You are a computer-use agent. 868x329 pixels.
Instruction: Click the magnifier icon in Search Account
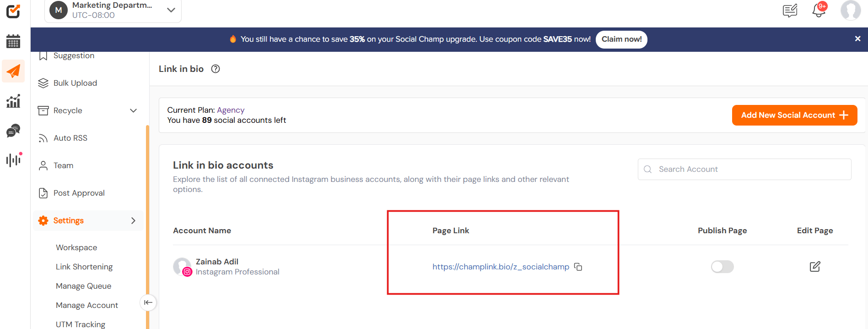point(648,169)
